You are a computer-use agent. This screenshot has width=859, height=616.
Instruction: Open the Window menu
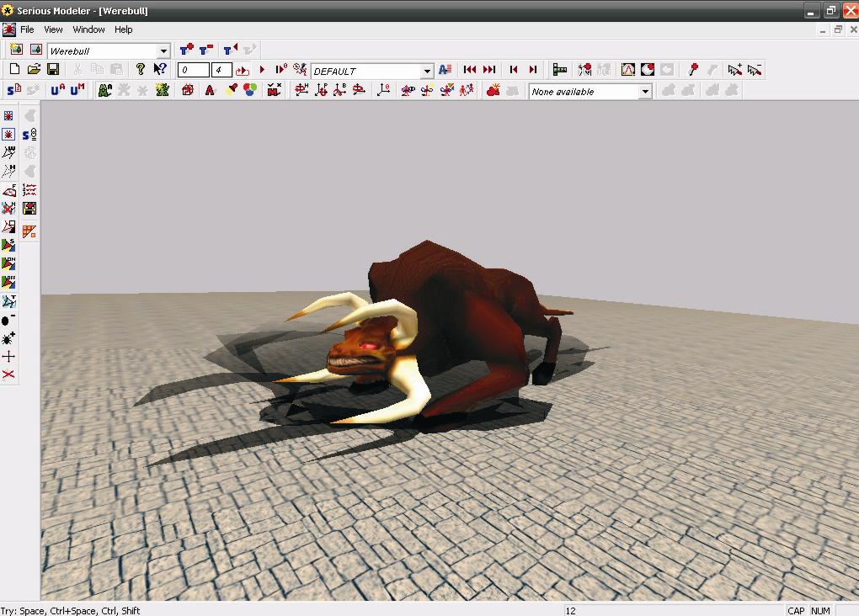click(88, 29)
